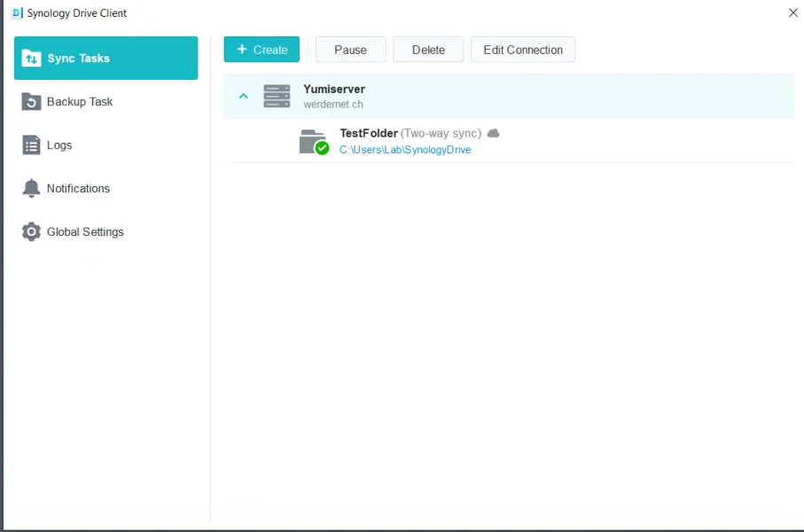
Task: Click the Yumiserver server icon
Action: pos(277,96)
